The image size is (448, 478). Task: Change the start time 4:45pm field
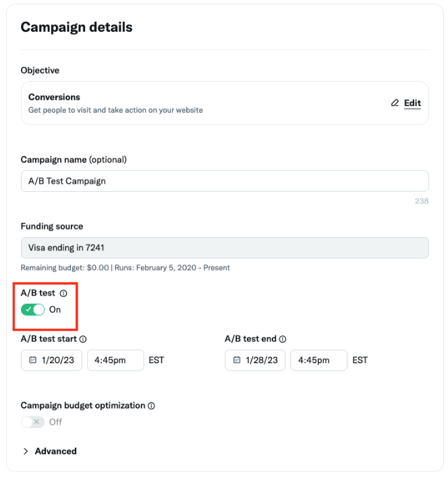coord(115,360)
